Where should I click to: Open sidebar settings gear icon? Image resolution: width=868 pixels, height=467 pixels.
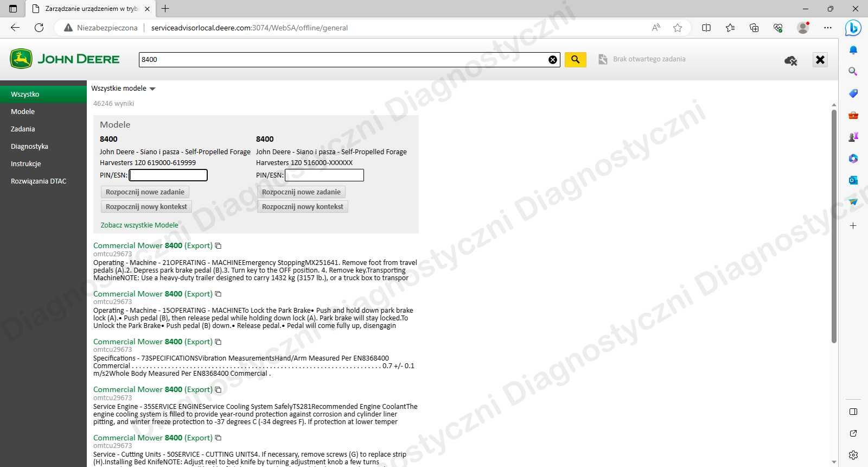[x=853, y=455]
